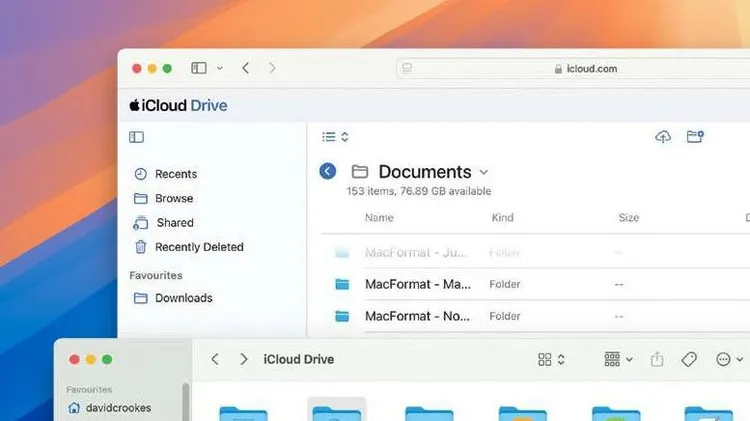Click the Finder sidebar scrollbar
This screenshot has width=750, height=421.
[186, 402]
